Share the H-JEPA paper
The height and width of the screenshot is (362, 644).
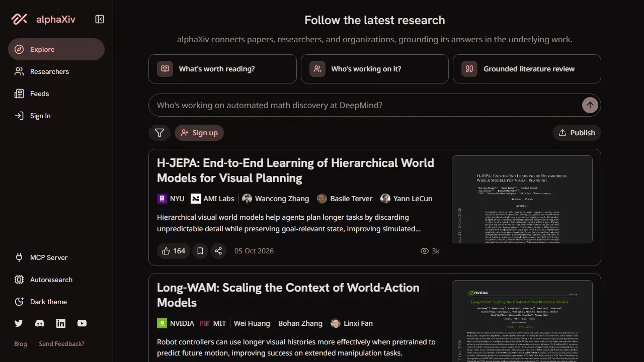click(218, 251)
